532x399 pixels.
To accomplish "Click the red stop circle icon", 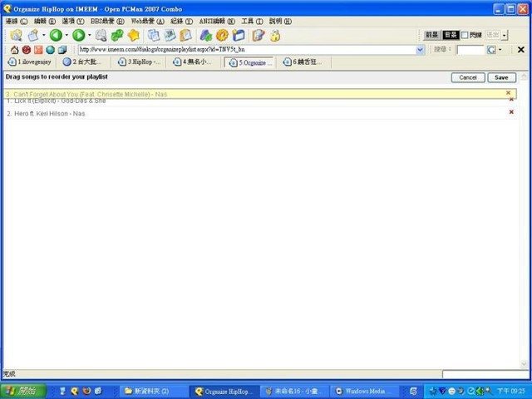I will point(26,50).
